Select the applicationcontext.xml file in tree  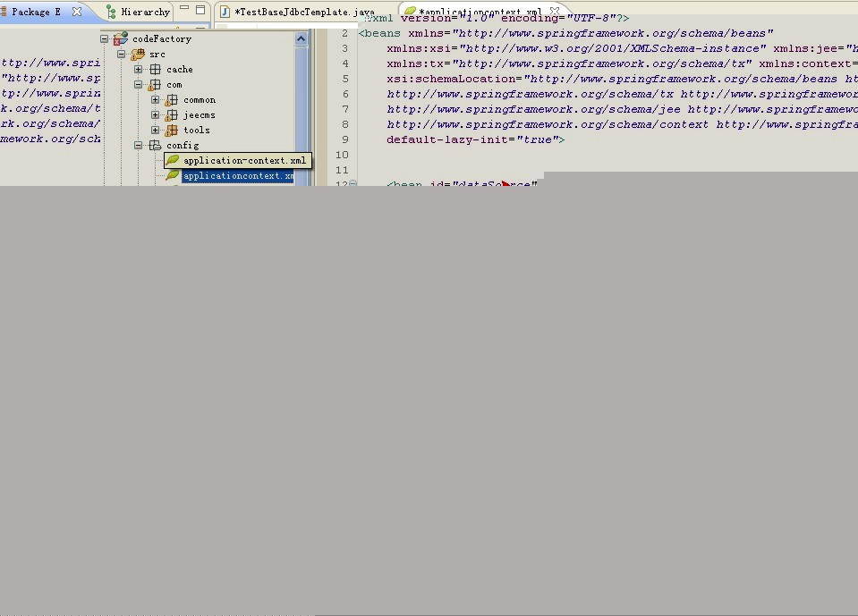pyautogui.click(x=237, y=176)
